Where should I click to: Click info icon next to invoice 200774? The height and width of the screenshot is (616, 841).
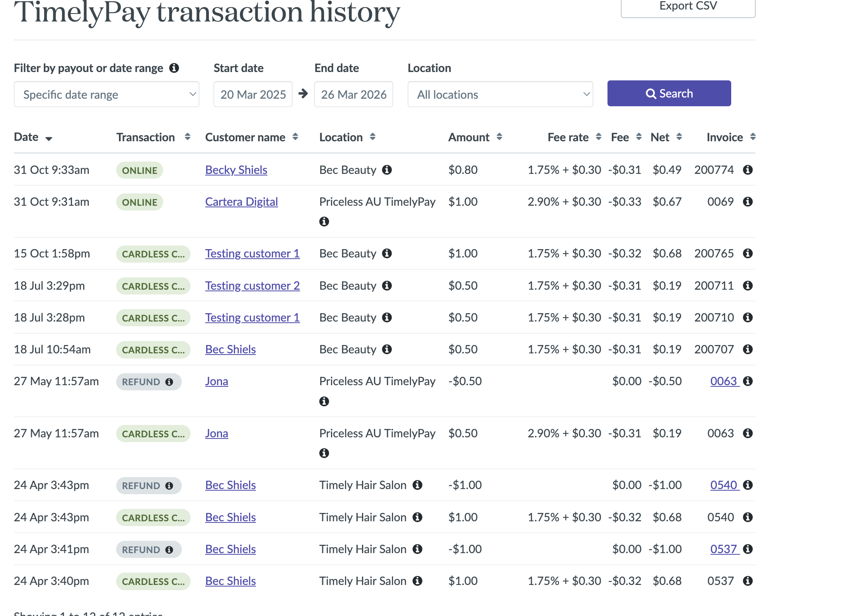tap(748, 170)
